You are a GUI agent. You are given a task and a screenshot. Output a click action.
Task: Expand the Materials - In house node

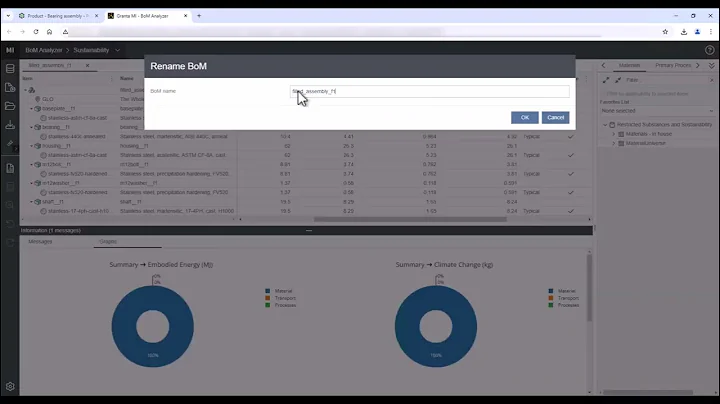(x=613, y=134)
